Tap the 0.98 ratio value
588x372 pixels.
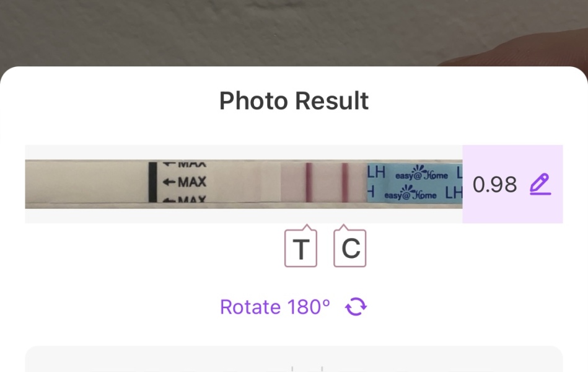click(x=494, y=184)
